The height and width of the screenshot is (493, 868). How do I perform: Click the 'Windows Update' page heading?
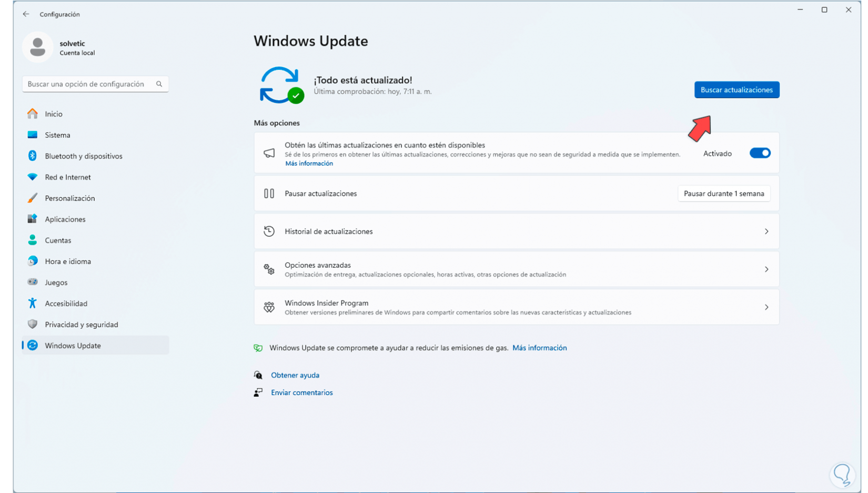(x=311, y=41)
